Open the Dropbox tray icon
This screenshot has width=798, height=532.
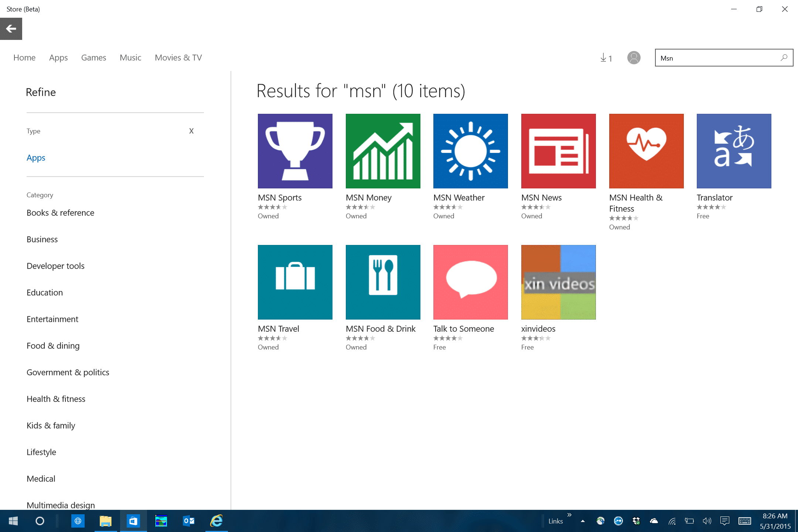[x=636, y=521]
